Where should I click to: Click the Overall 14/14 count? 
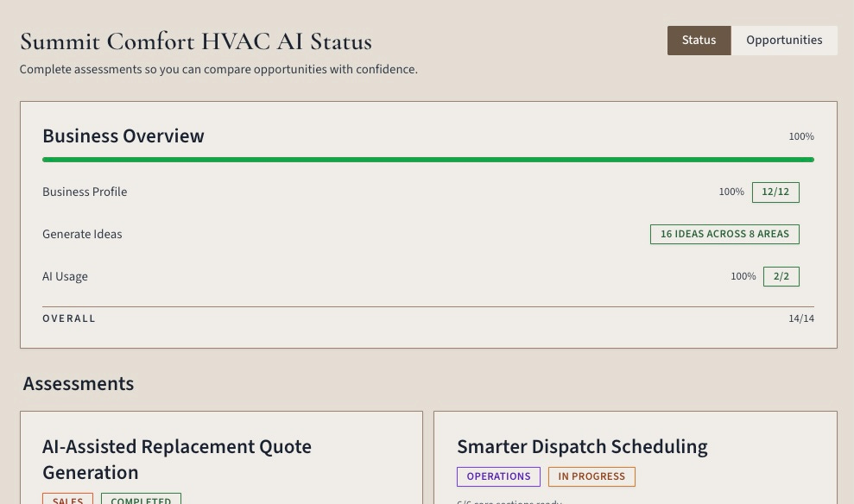(x=801, y=319)
